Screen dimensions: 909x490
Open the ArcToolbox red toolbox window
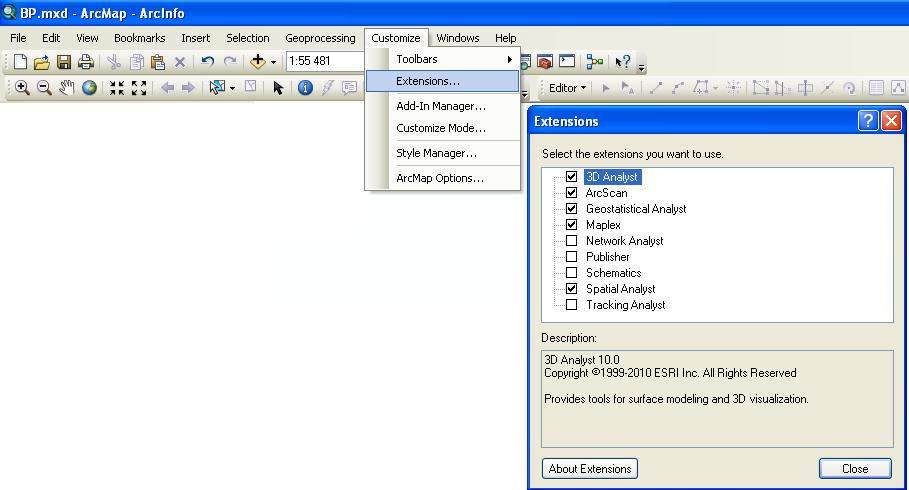(x=544, y=61)
